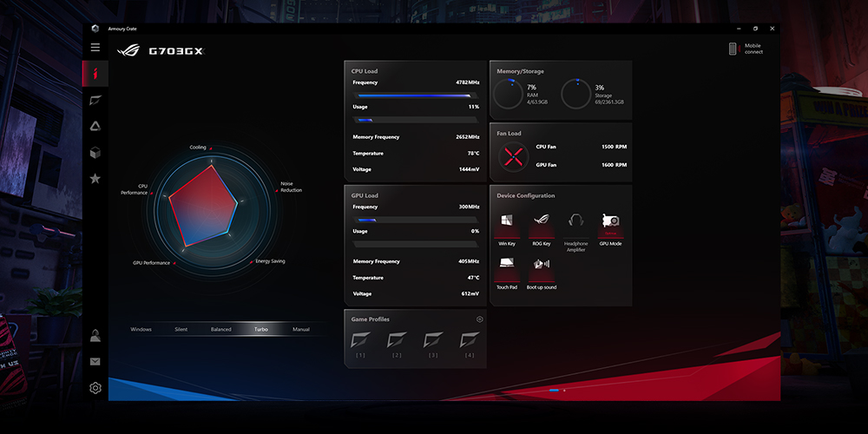Toggle the Boot up sound setting
Viewport: 868px width, 434px height.
pyautogui.click(x=542, y=273)
